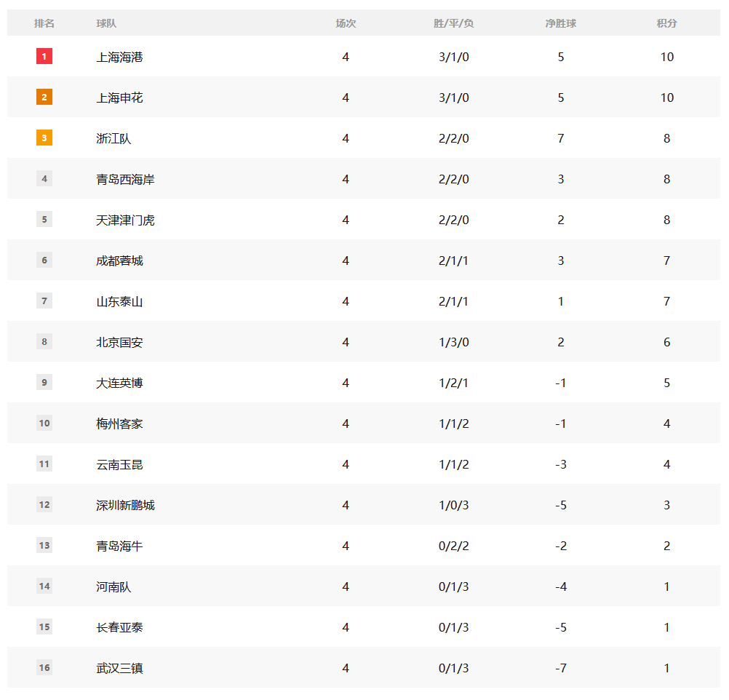Click the rank 10 badge
729x700 pixels.
click(x=44, y=423)
